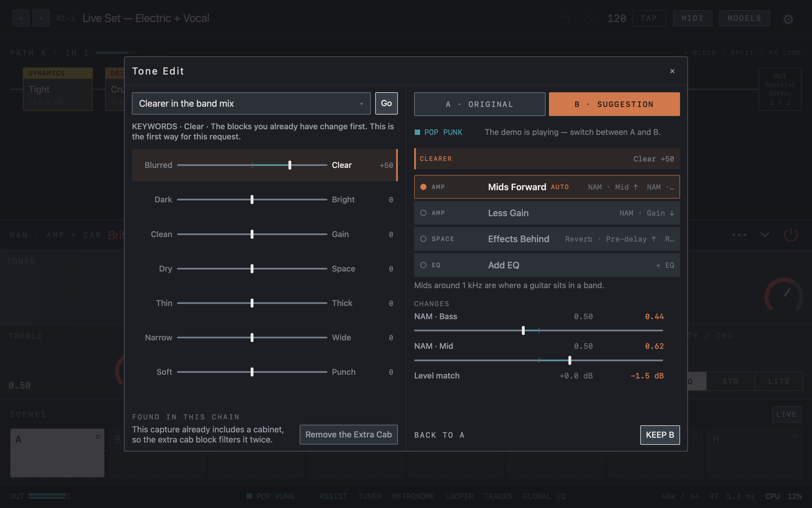Open the MIDI panel
Image resolution: width=812 pixels, height=508 pixels.
pyautogui.click(x=692, y=18)
